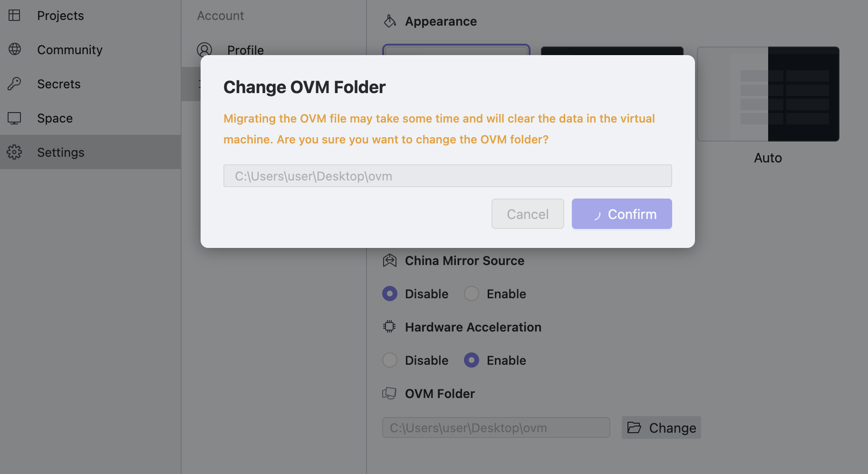The image size is (868, 474).
Task: Click the Community globe icon
Action: point(14,49)
